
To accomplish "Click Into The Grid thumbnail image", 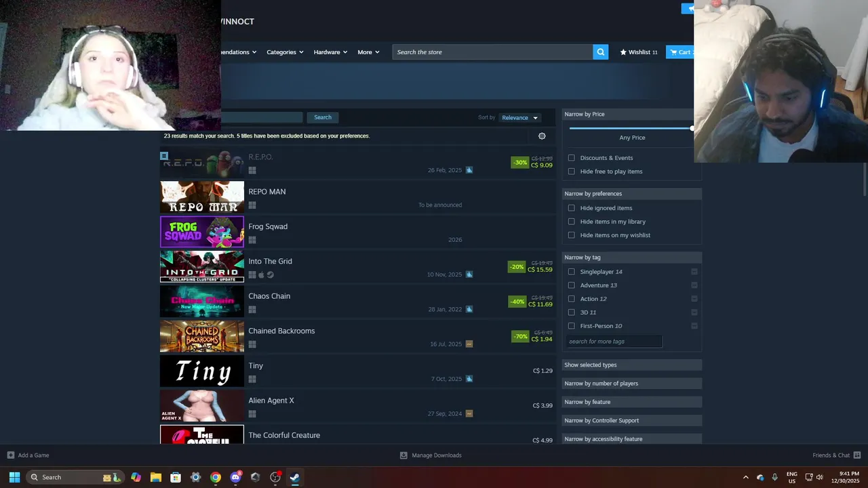I will tap(202, 266).
